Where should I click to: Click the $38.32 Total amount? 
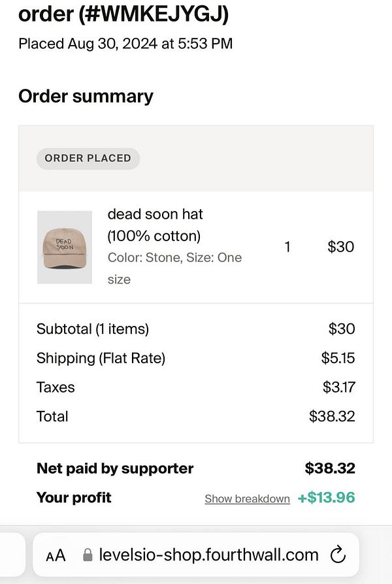click(x=332, y=416)
